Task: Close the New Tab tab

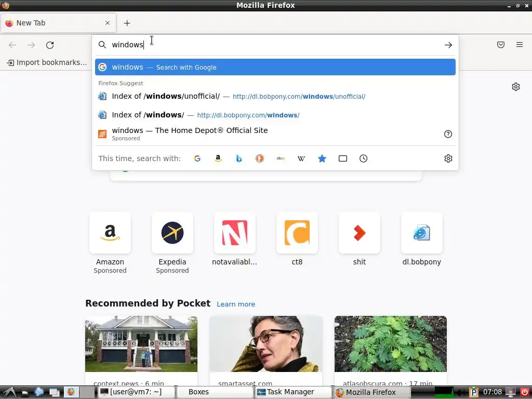Action: point(108,23)
